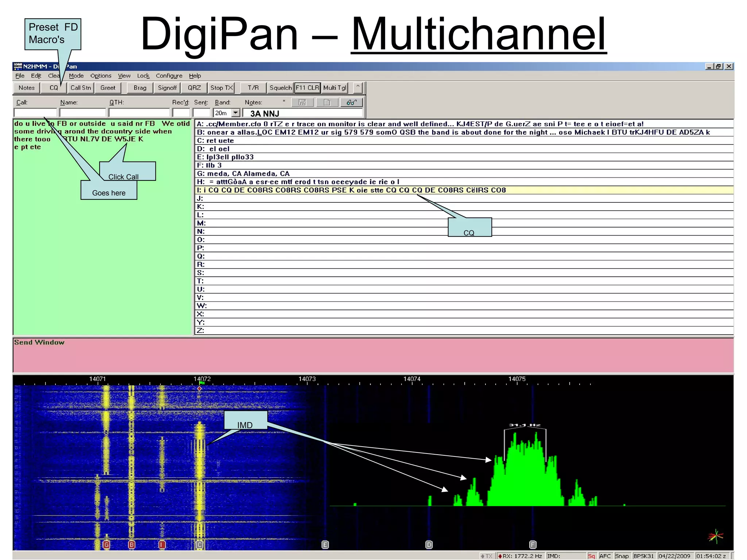Click the save log entry floppy icon

[x=302, y=102]
